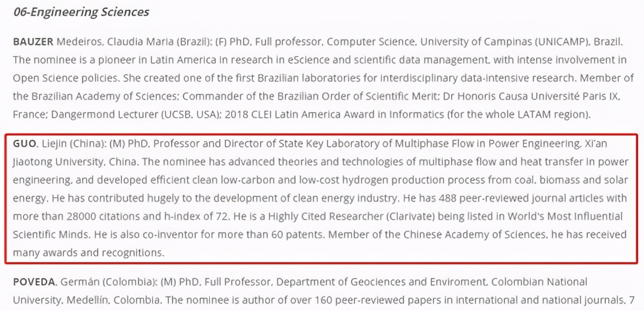This screenshot has height=311, width=644.
Task: Click the "06-Engineering Sciences" section heading
Action: 81,12
